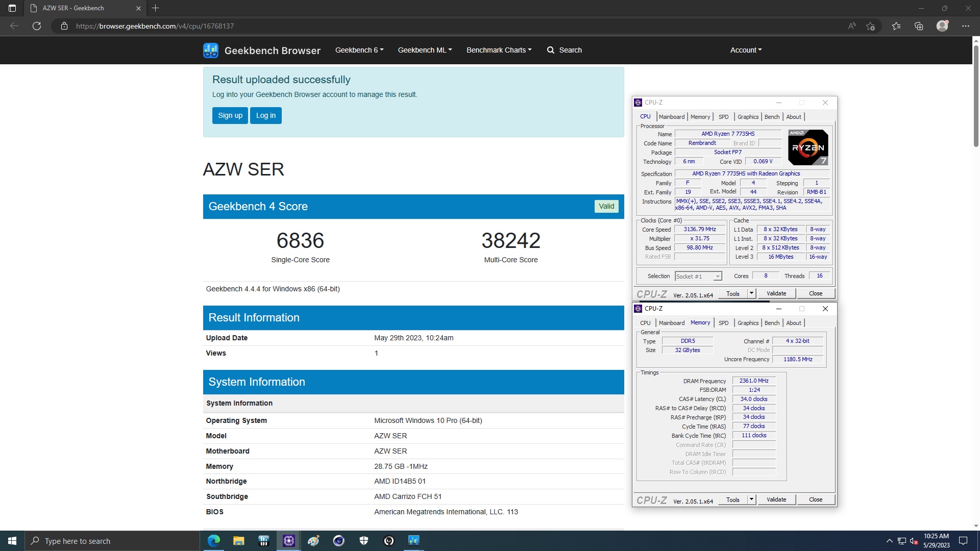Switch to CPU-Z via purple taskbar icon
980x551 pixels.
click(288, 541)
